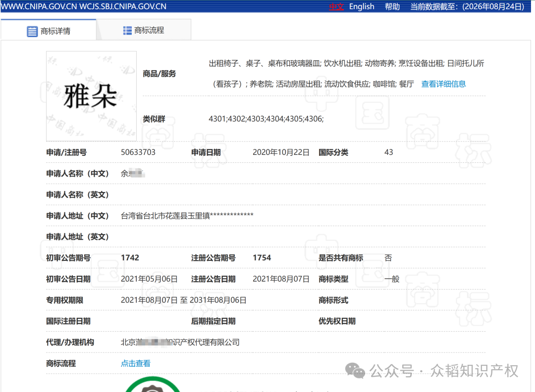Open the 商标详情 tab

[49, 31]
